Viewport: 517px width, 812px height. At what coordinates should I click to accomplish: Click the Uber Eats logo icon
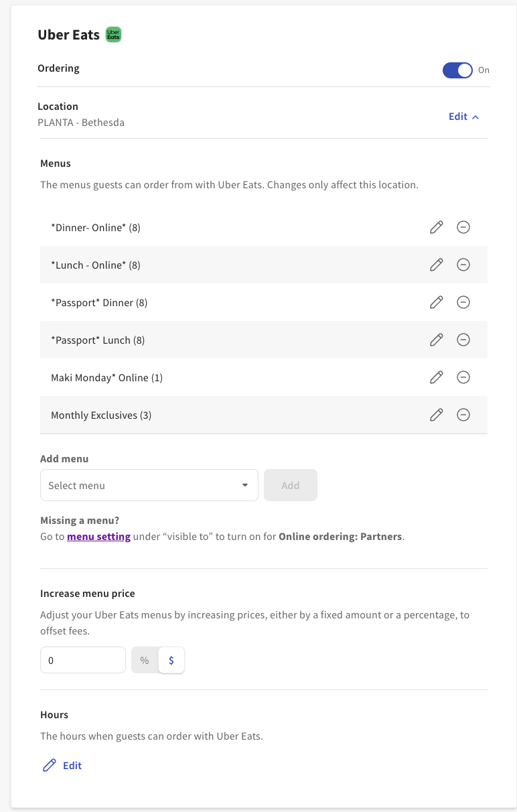(113, 33)
